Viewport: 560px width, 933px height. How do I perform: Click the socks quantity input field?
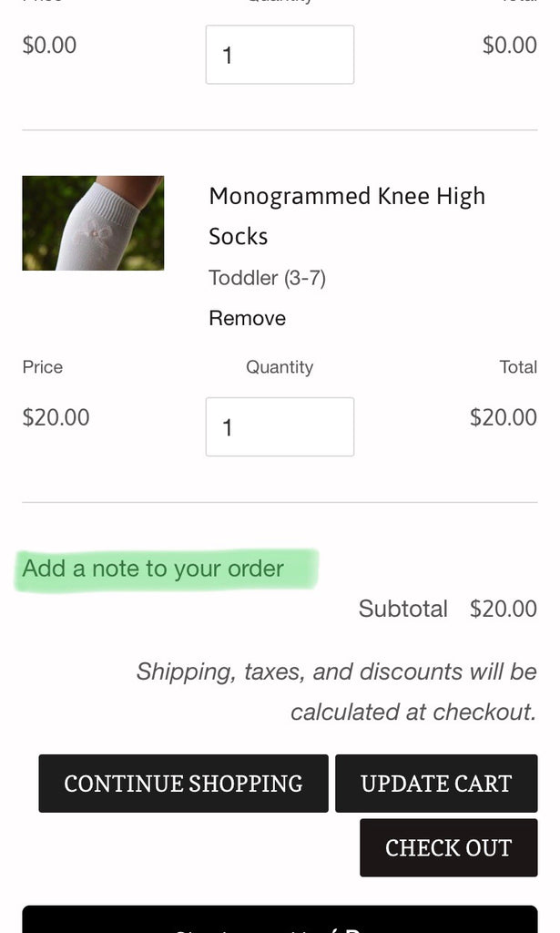(x=280, y=426)
